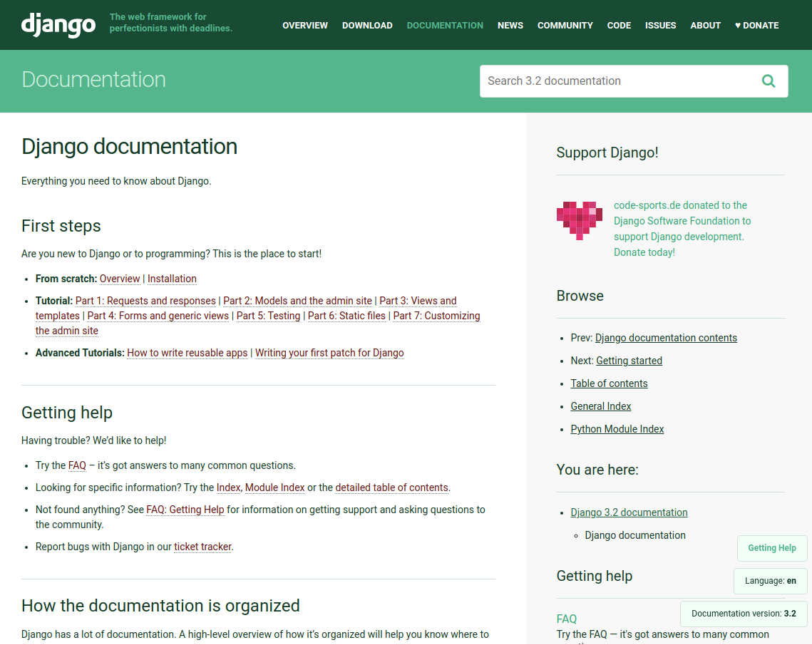Viewport: 812px width, 645px height.
Task: Select the Donate menu item with heart
Action: (x=756, y=25)
